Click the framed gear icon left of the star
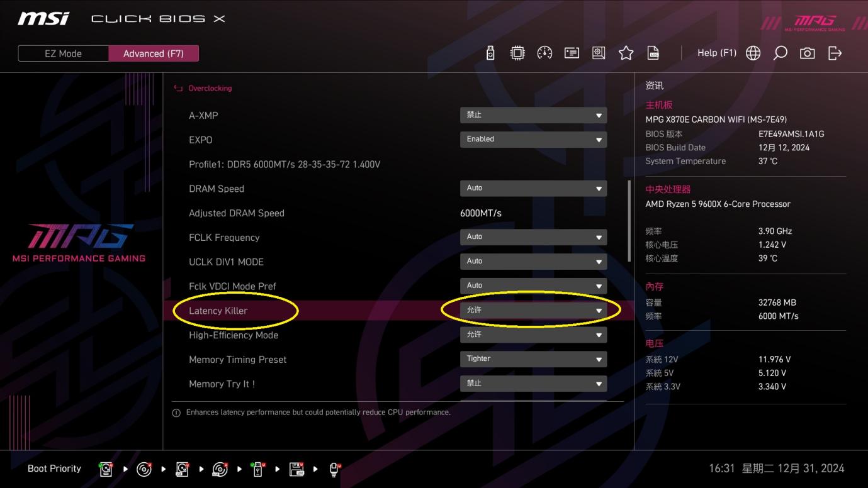The width and height of the screenshot is (868, 488). pos(599,53)
